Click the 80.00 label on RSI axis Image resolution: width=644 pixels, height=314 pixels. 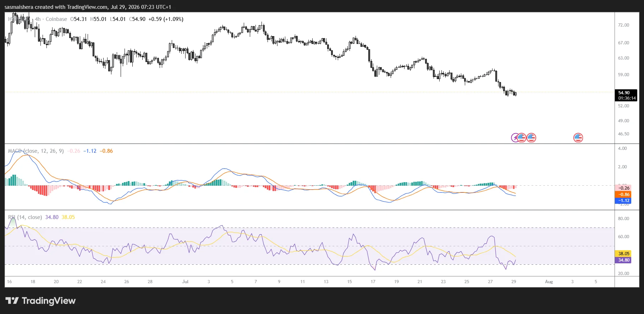[623, 219]
